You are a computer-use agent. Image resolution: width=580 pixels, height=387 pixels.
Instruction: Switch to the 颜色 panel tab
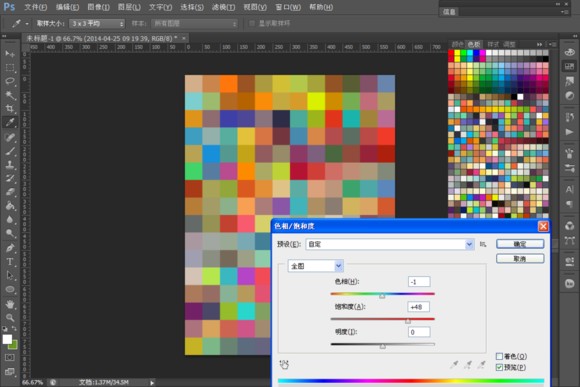(458, 44)
